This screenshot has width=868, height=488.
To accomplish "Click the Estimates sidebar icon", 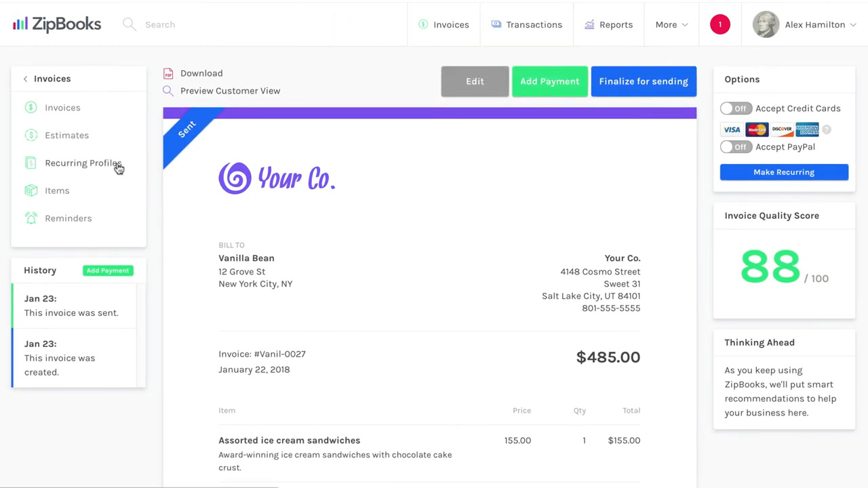I will coord(31,136).
